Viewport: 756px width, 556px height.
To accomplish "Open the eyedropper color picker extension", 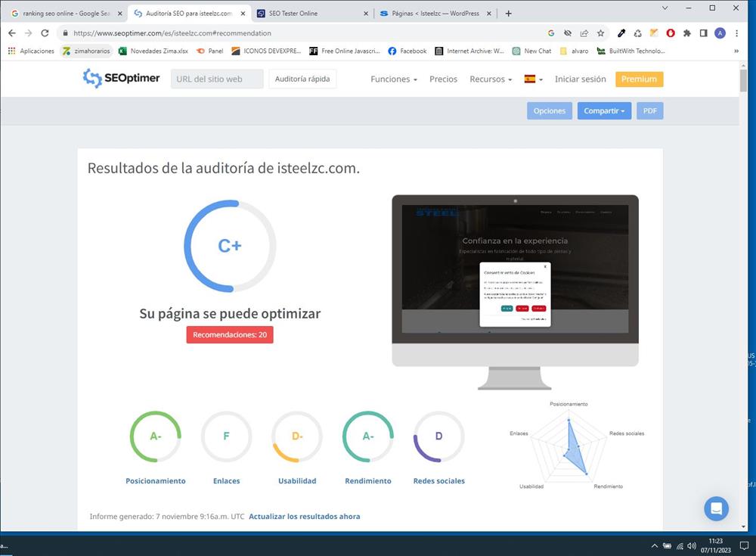I will (x=621, y=33).
